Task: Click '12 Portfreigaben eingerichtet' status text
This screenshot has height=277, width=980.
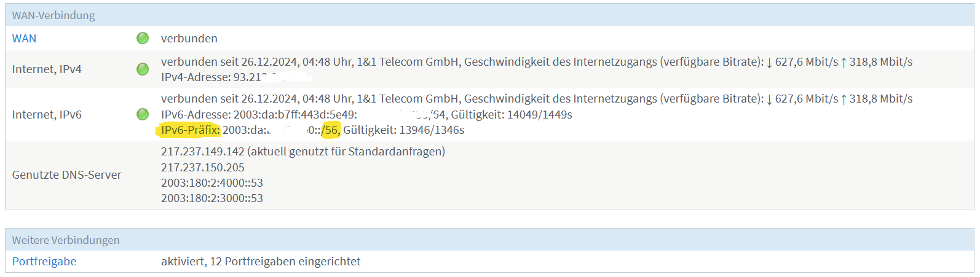Action: click(285, 261)
